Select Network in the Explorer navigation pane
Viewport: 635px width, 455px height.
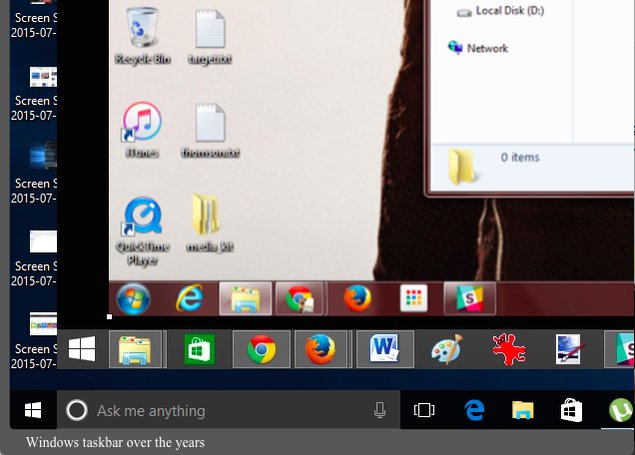[x=478, y=48]
